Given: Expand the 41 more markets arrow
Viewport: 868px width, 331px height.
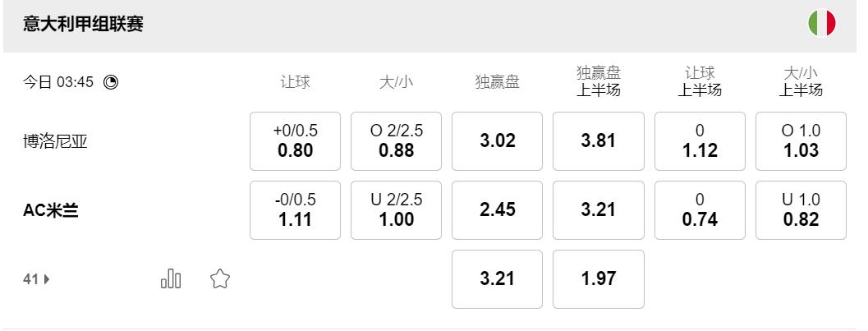Looking at the screenshot, I should click(x=37, y=279).
